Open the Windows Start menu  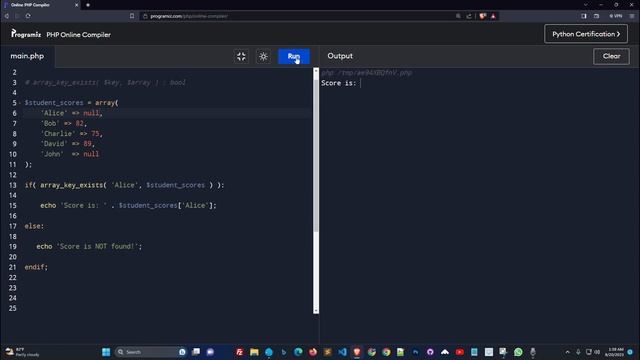[x=106, y=352]
